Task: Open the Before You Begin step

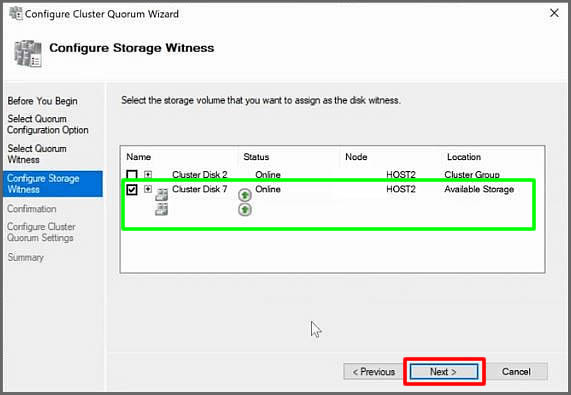Action: tap(42, 101)
